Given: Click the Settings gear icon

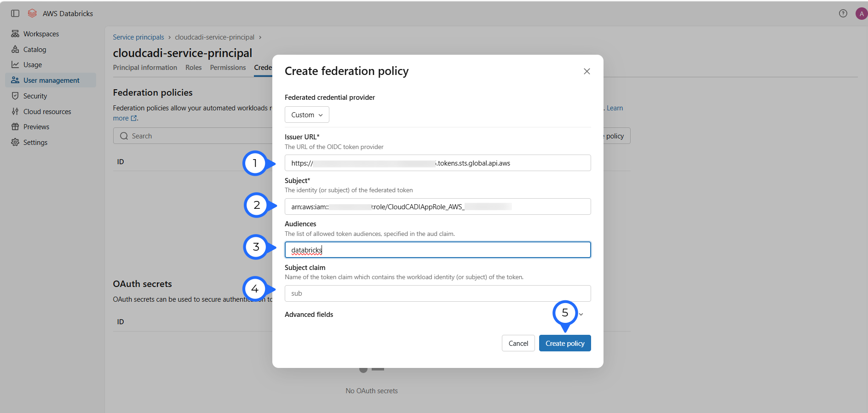Looking at the screenshot, I should point(15,142).
